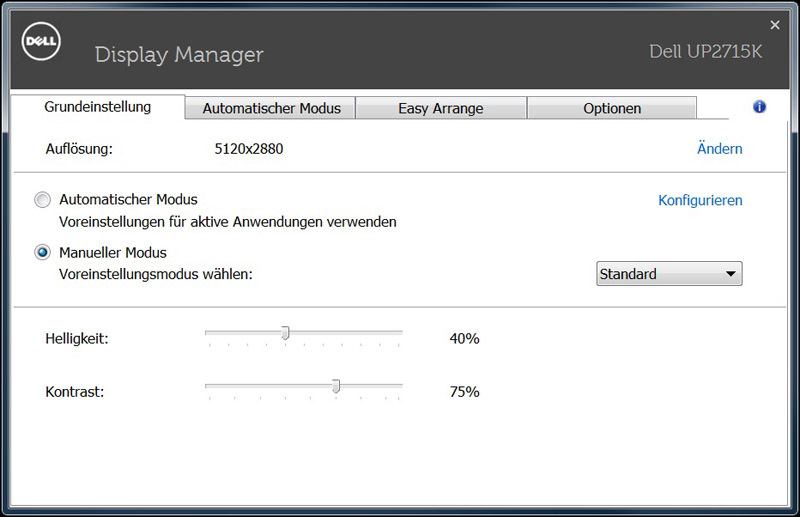Click the 75% contrast value
The width and height of the screenshot is (800, 517).
pos(464,391)
